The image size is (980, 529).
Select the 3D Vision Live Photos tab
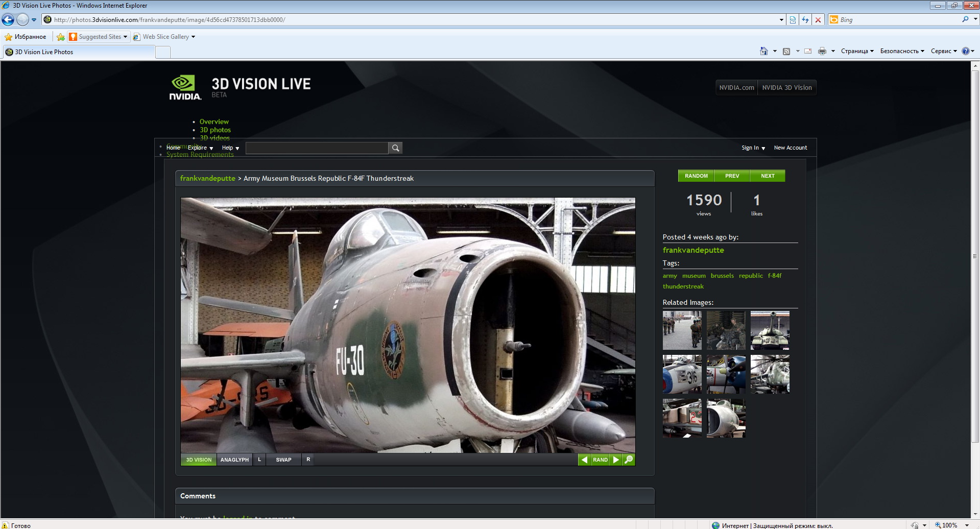78,52
